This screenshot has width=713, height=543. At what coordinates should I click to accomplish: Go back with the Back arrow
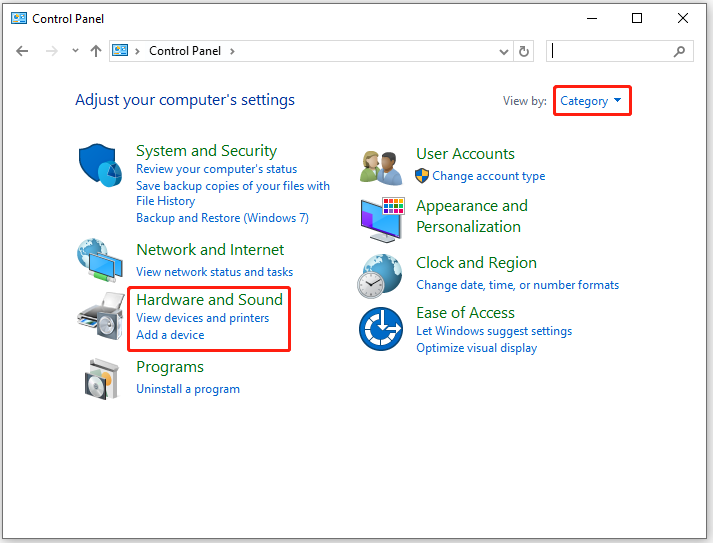point(22,51)
